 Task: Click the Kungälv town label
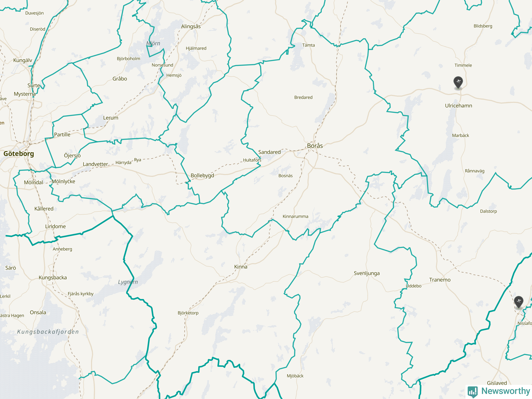(23, 60)
